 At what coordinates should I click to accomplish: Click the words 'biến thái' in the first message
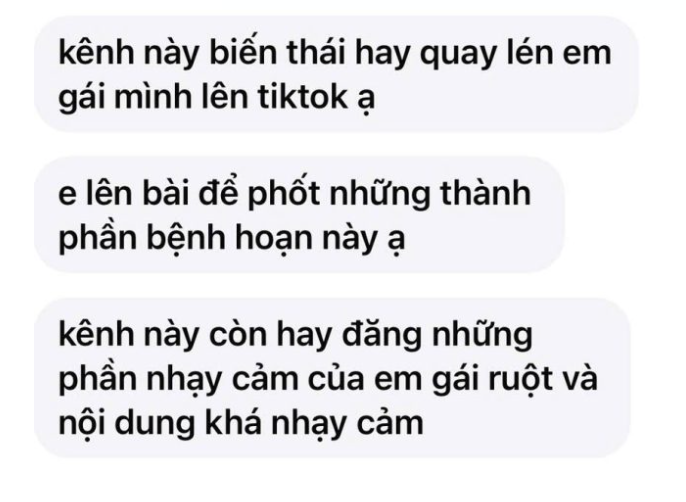point(278,52)
